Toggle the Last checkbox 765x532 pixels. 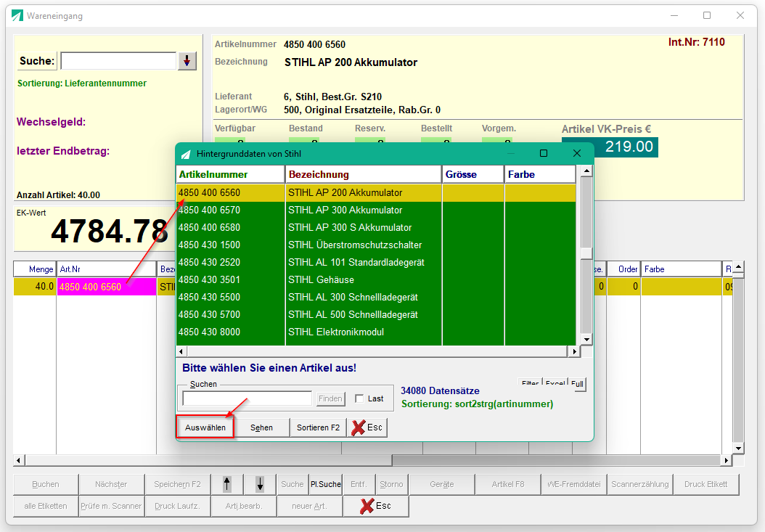coord(359,398)
